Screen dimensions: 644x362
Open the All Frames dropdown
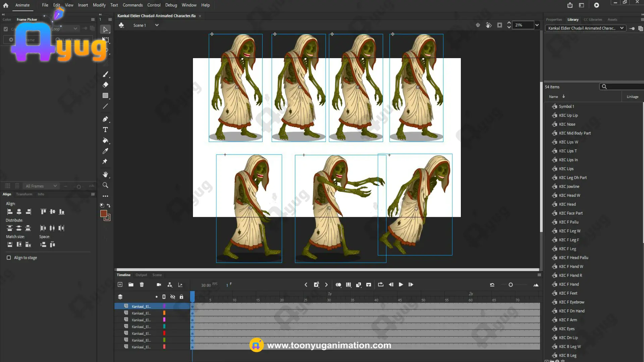pos(41,186)
